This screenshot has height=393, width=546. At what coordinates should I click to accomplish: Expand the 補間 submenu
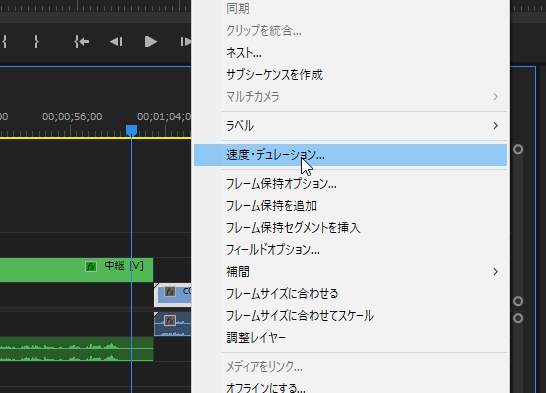point(350,272)
